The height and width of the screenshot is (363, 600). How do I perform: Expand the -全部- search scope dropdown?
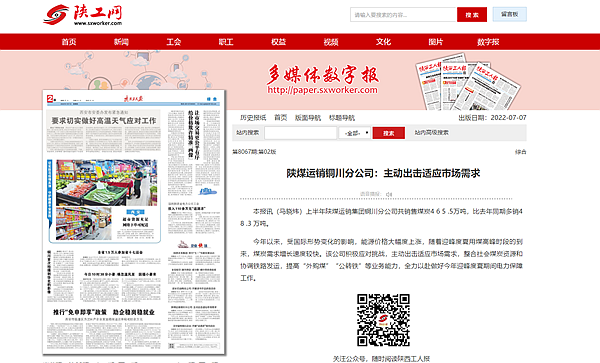pos(355,133)
